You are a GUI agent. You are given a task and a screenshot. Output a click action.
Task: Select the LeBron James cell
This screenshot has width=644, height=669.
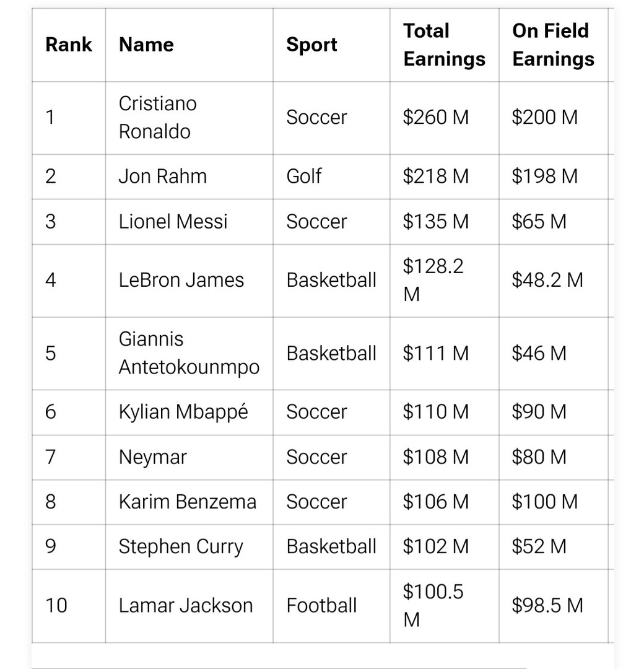pos(181,280)
